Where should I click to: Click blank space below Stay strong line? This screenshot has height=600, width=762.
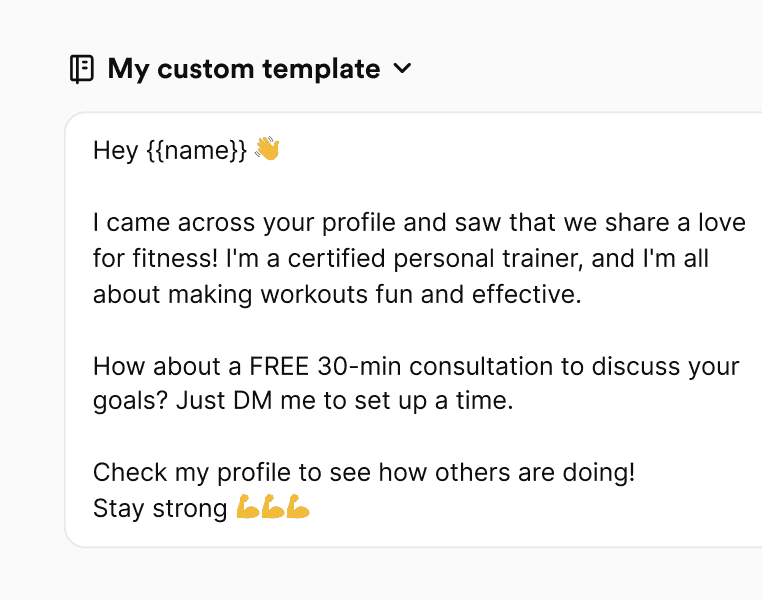click(x=400, y=536)
